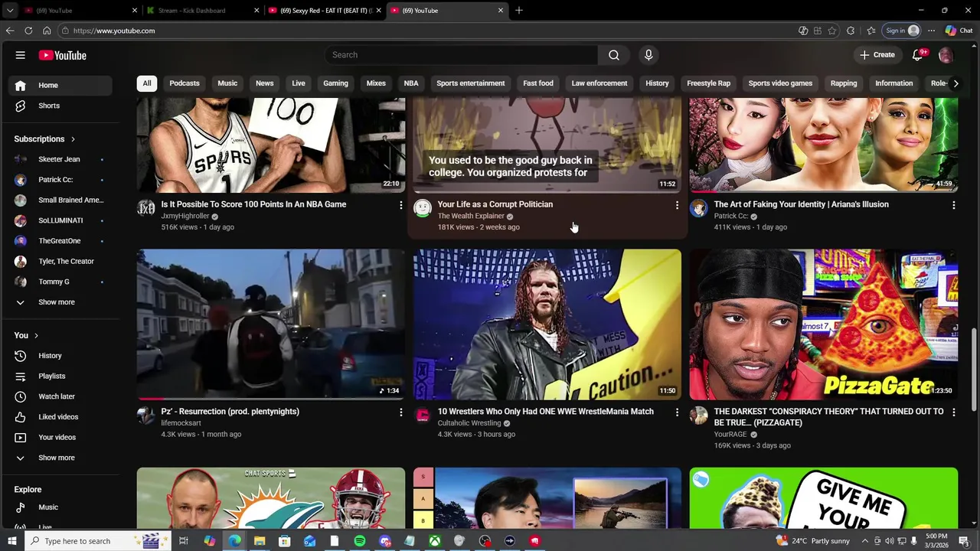
Task: Open options for 10 Wrestlers video
Action: (x=677, y=412)
